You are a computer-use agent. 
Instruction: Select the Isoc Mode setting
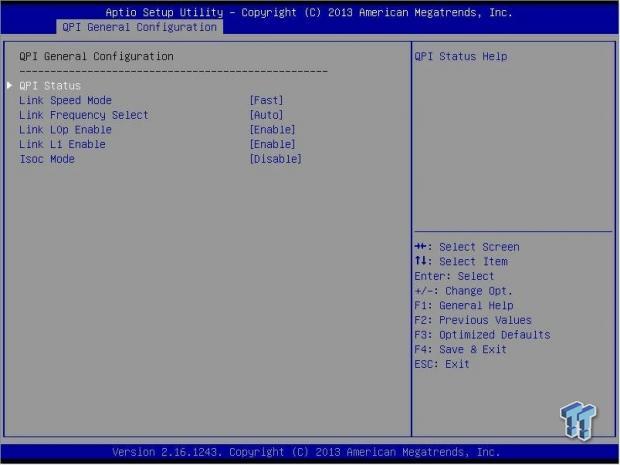pos(47,159)
